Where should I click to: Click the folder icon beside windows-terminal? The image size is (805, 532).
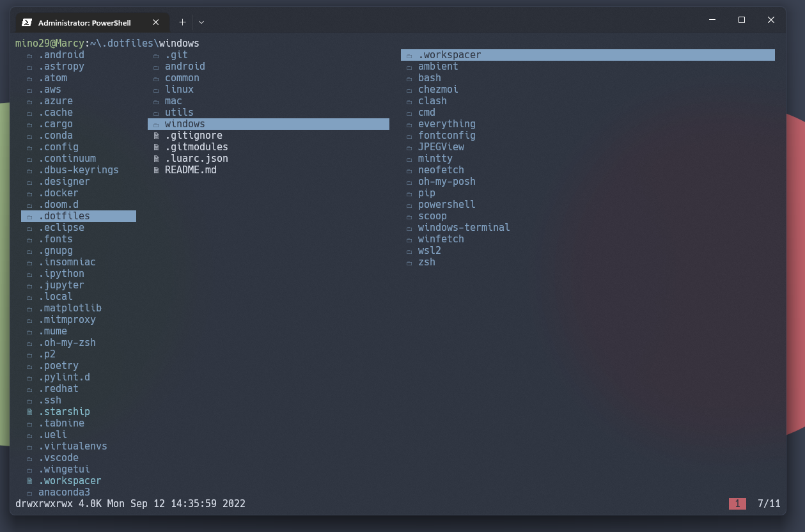tap(409, 228)
